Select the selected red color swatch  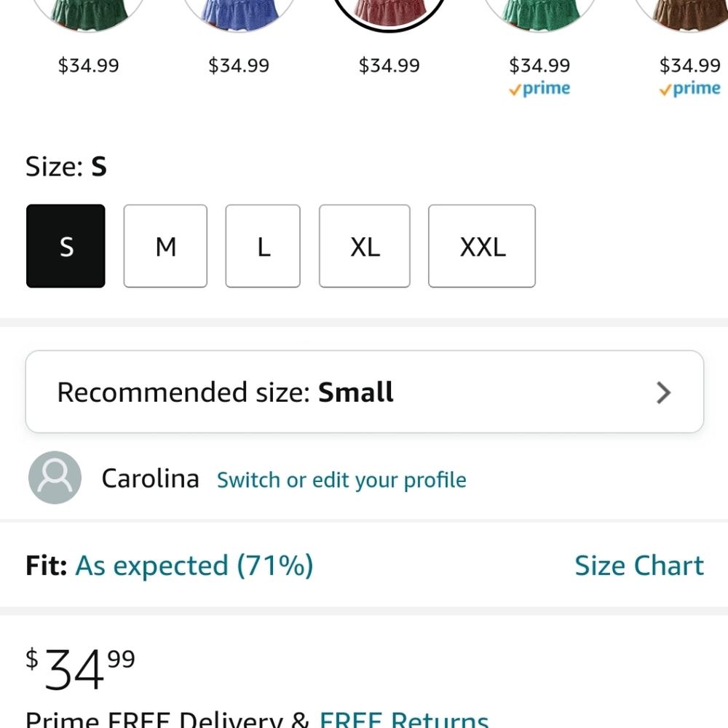(x=389, y=14)
